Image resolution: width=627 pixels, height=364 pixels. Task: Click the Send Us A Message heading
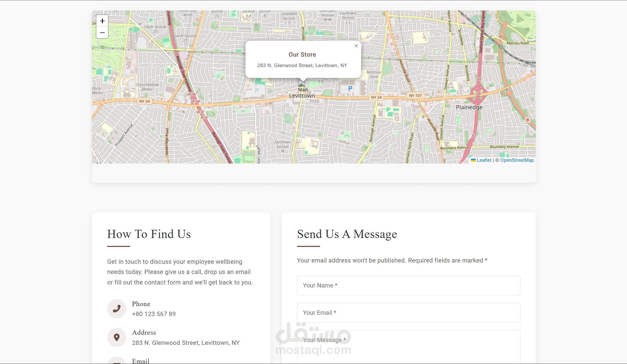click(347, 234)
